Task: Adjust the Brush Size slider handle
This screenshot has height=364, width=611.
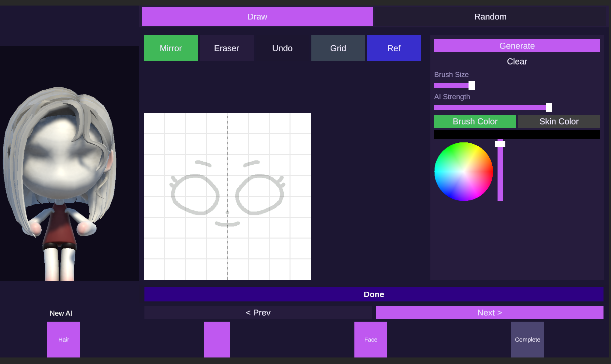Action: (x=471, y=85)
